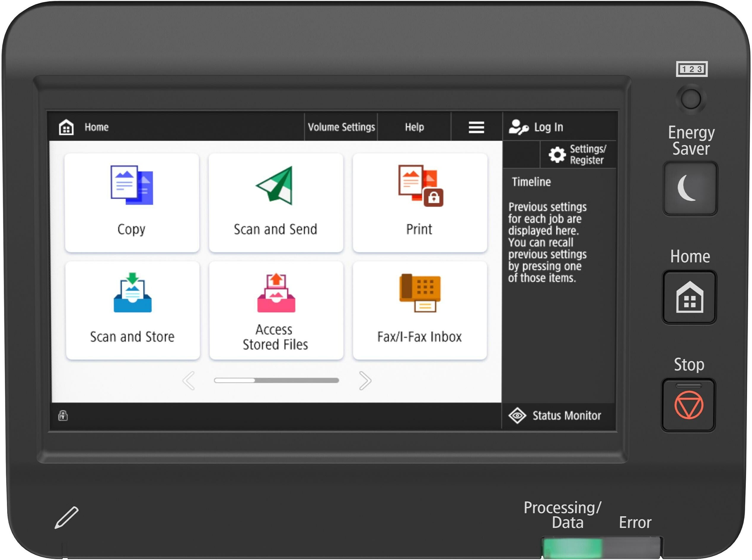Open the Copy function
The image size is (752, 560).
pyautogui.click(x=132, y=202)
